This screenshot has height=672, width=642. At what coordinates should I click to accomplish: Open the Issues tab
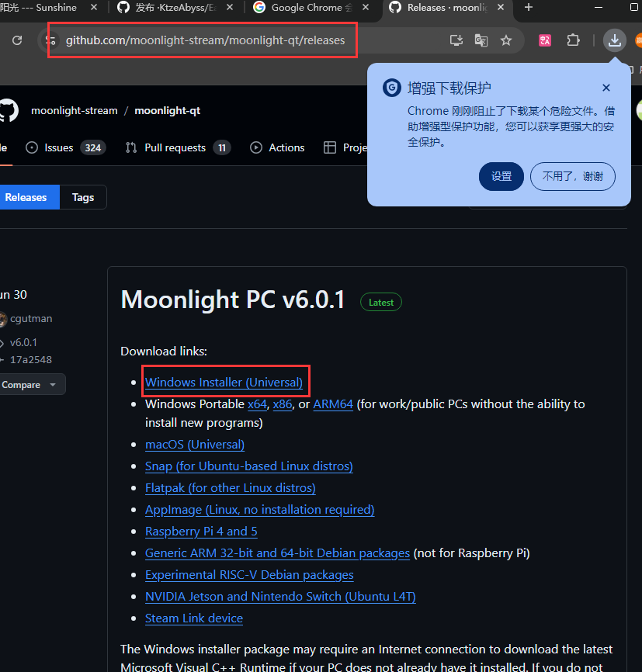click(x=66, y=148)
